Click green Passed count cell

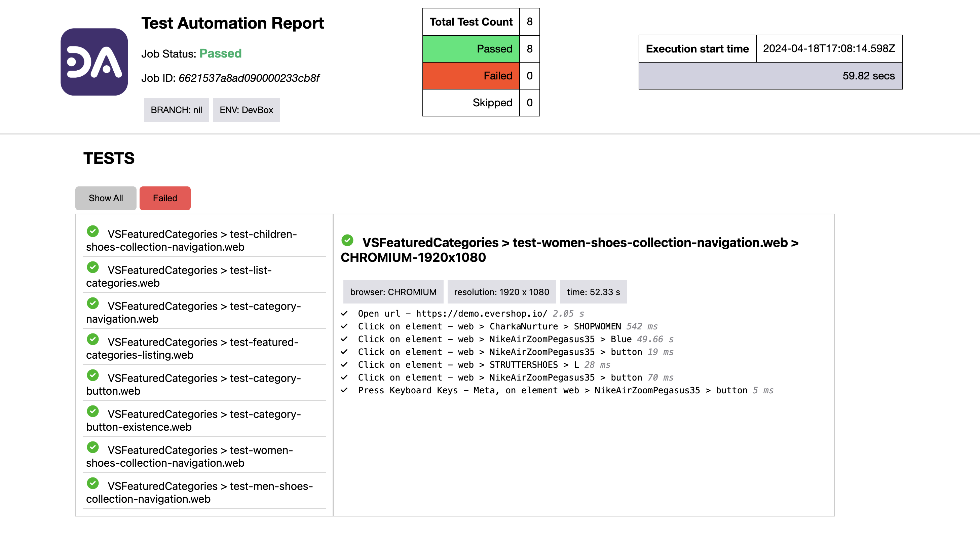471,49
